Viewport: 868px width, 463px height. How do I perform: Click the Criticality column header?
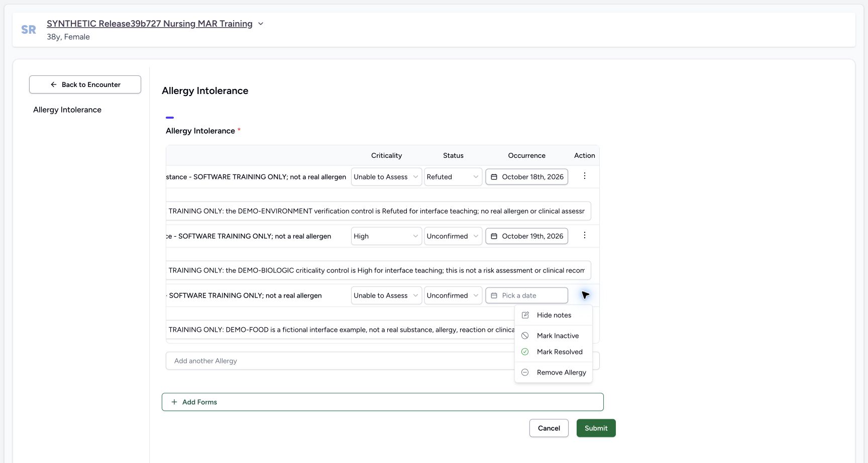pyautogui.click(x=386, y=155)
